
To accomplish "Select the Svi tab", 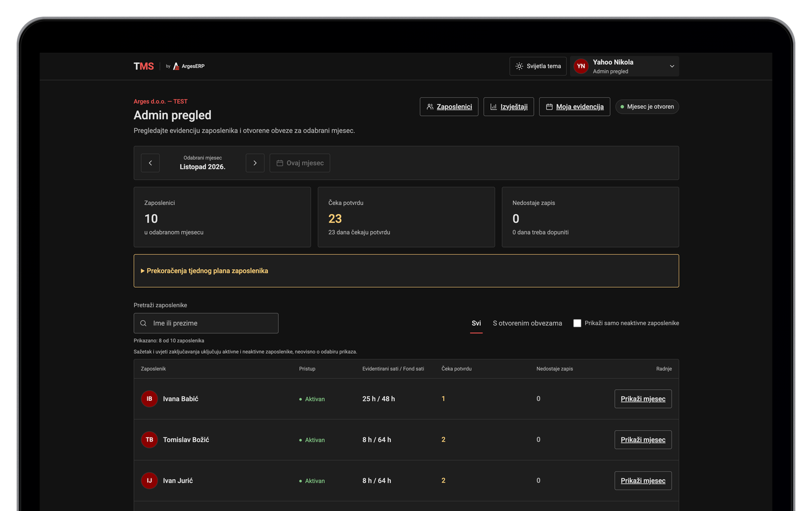I will (x=476, y=323).
